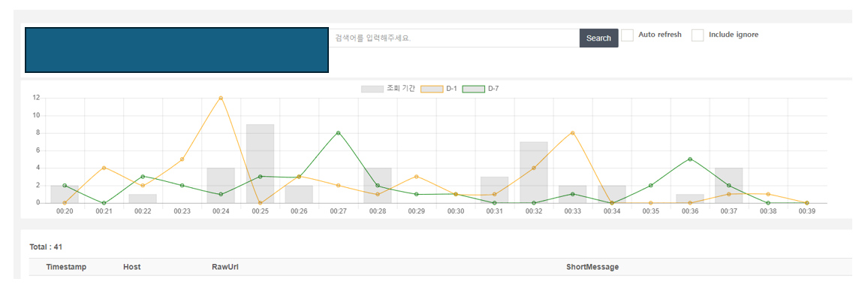Image resolution: width=868 pixels, height=291 pixels.
Task: Click the gray bar at 00:37
Action: point(728,186)
